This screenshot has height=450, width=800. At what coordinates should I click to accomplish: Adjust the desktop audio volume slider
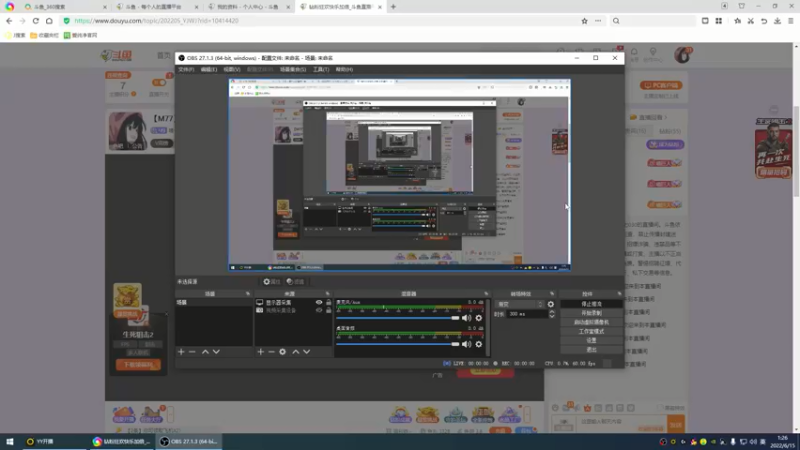[x=398, y=344]
